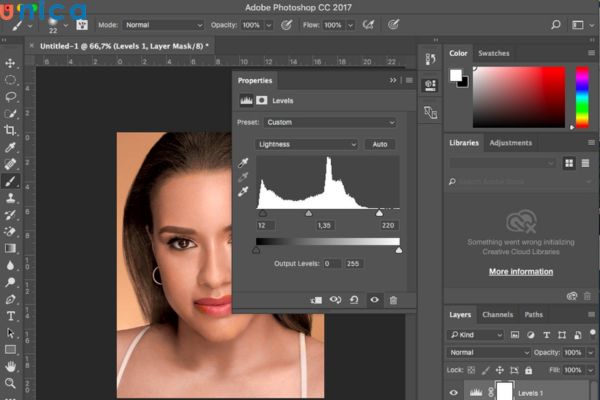Viewport: 600px width, 400px height.
Task: Open the Preset dropdown showing Custom
Action: click(330, 122)
